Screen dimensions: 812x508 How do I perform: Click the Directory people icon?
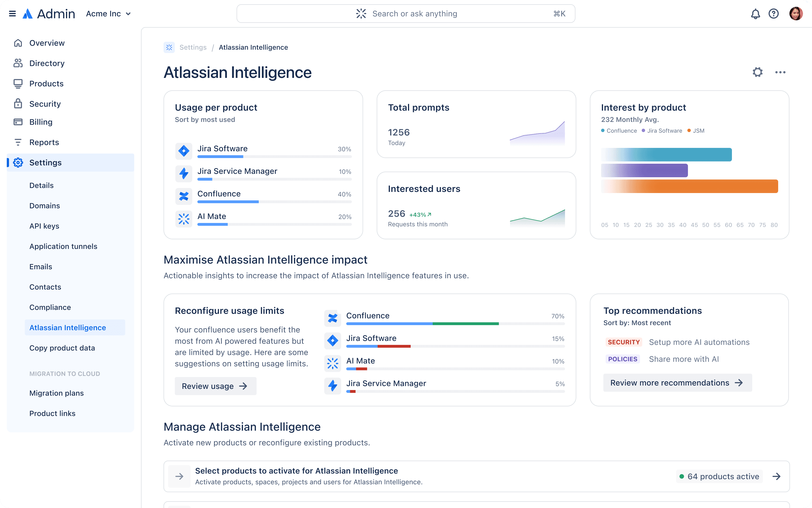pos(18,63)
